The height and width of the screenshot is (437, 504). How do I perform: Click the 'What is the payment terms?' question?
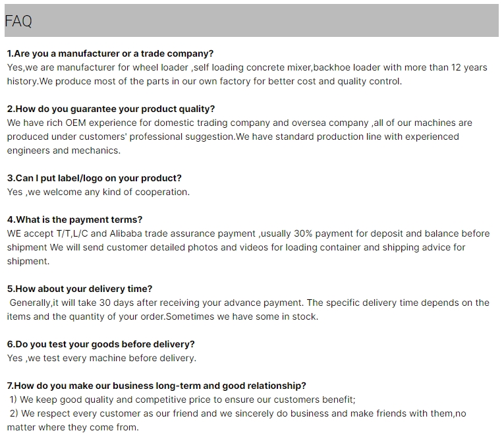coord(74,219)
